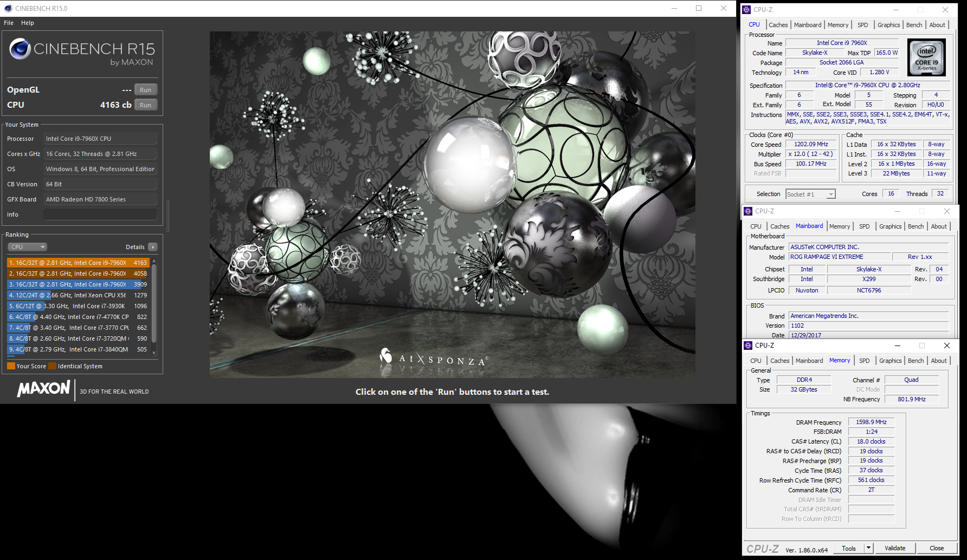This screenshot has width=967, height=560.
Task: Open the File menu in Cinebench
Action: click(x=9, y=23)
